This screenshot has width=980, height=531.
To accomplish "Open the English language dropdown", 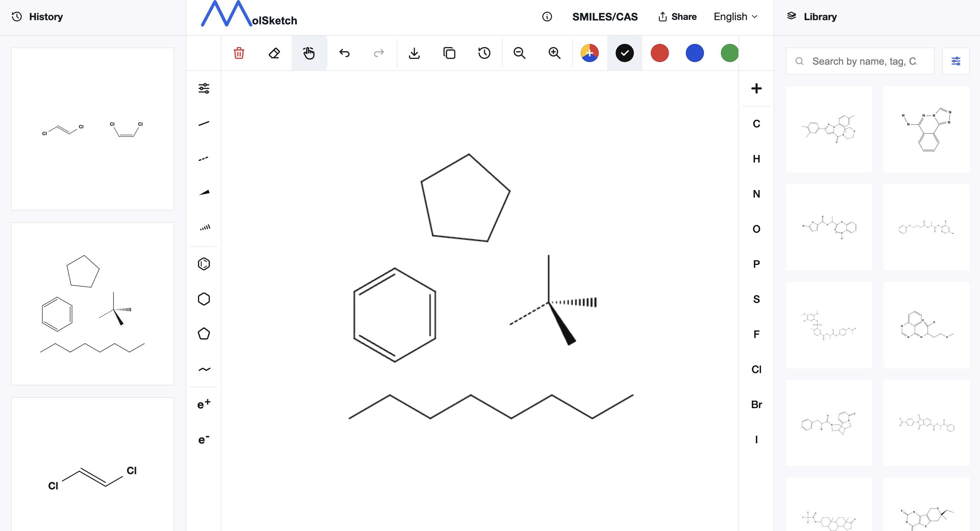I will (x=736, y=17).
